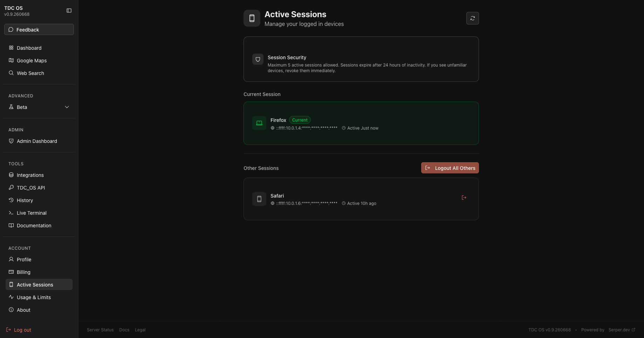This screenshot has height=338, width=644.
Task: Open the Admin Dashboard
Action: point(37,141)
